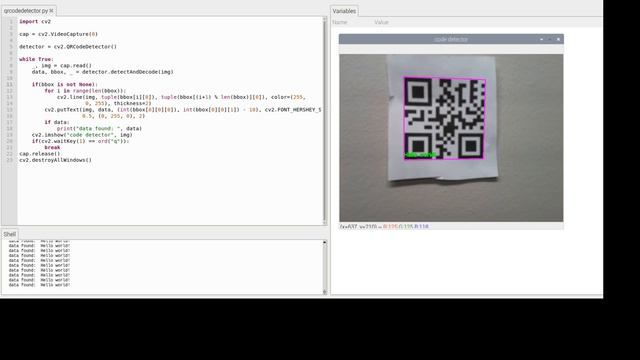Click the cv2.waitKey(1) code line

pyautogui.click(x=80, y=141)
